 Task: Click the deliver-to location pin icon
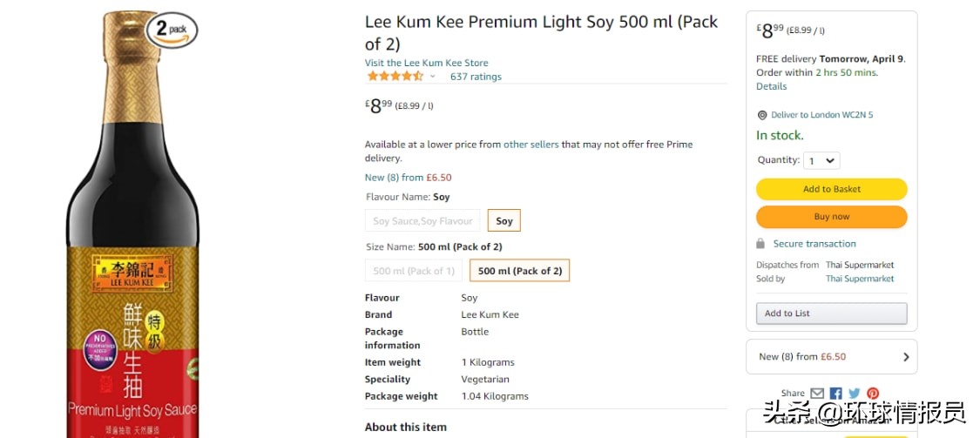(762, 115)
